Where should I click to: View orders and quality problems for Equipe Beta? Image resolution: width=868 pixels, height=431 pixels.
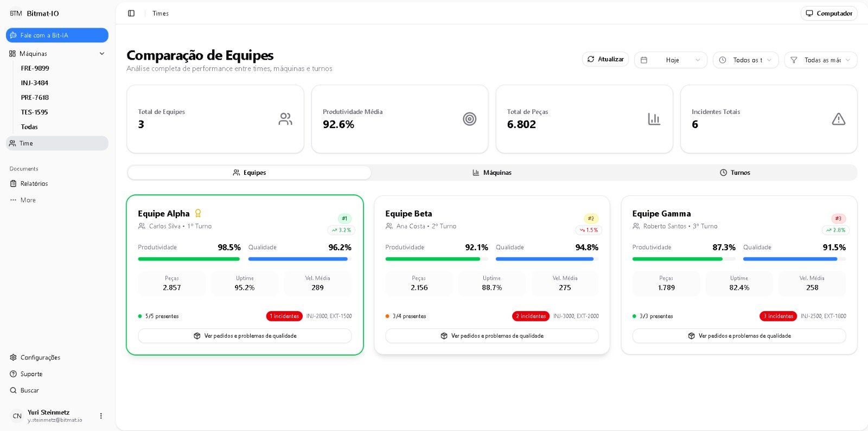(x=492, y=336)
